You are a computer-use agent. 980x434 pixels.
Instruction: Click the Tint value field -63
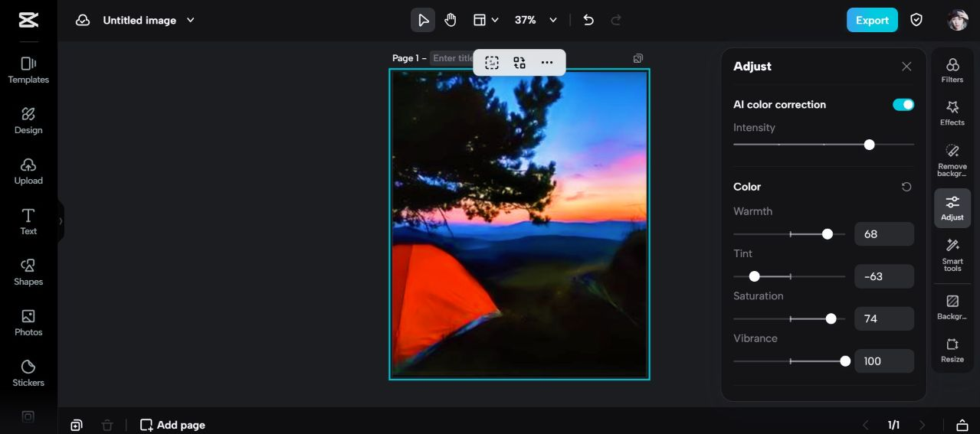[x=884, y=276]
